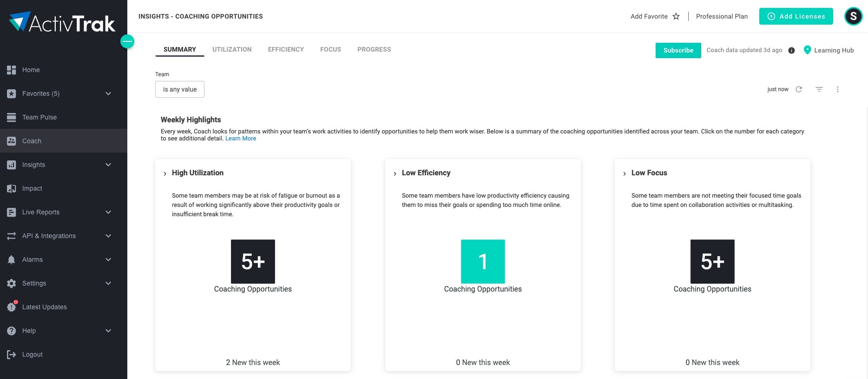The width and height of the screenshot is (868, 379).
Task: Click the Logout exit icon
Action: tap(12, 354)
